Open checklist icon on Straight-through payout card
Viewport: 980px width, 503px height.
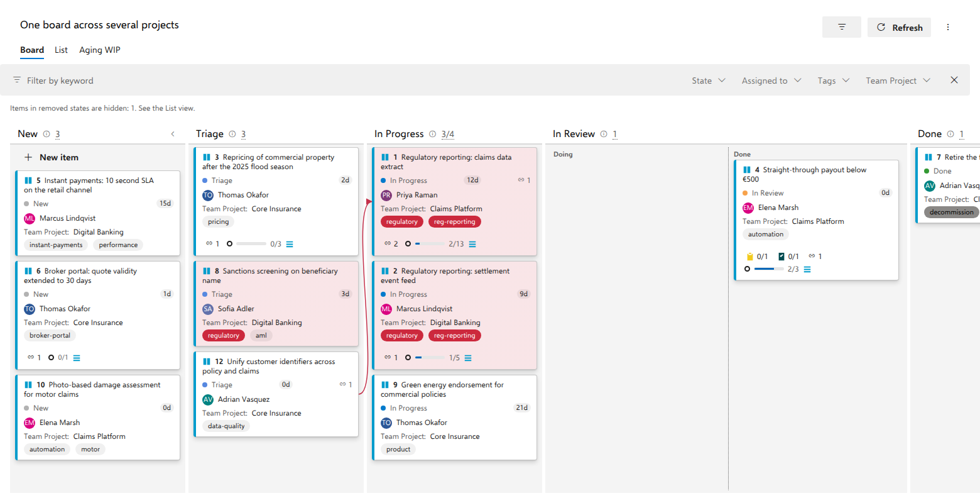tap(807, 269)
